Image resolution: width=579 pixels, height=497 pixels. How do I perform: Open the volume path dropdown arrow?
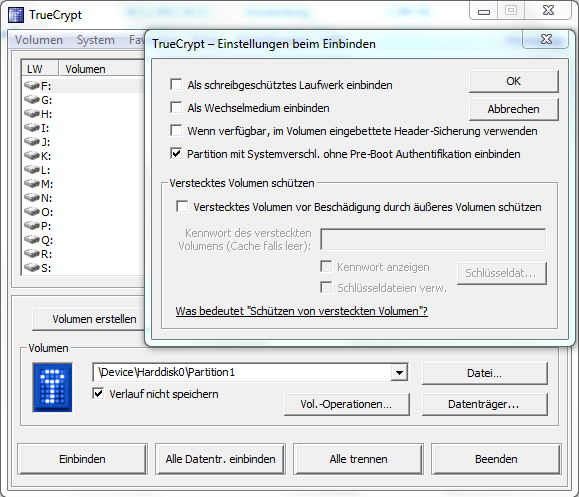[399, 372]
